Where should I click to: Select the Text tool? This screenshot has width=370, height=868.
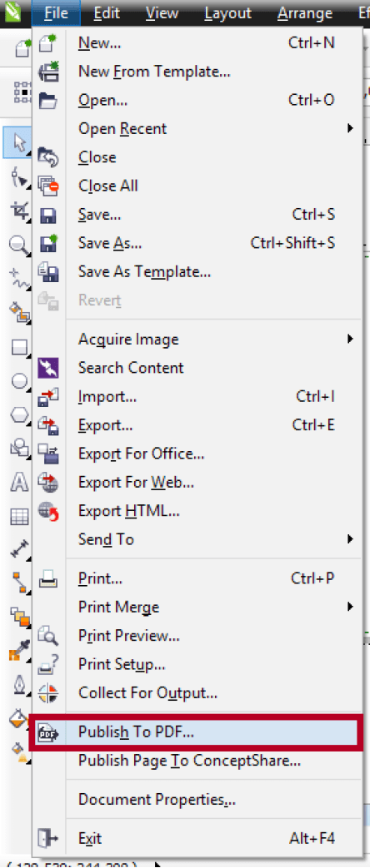(20, 482)
